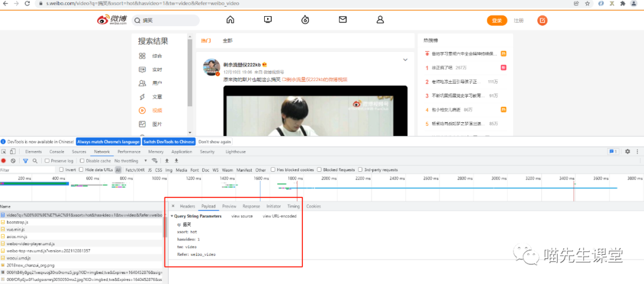Viewport: 644px width, 284px height.
Task: Select the vue.min.js request row
Action: 82,229
